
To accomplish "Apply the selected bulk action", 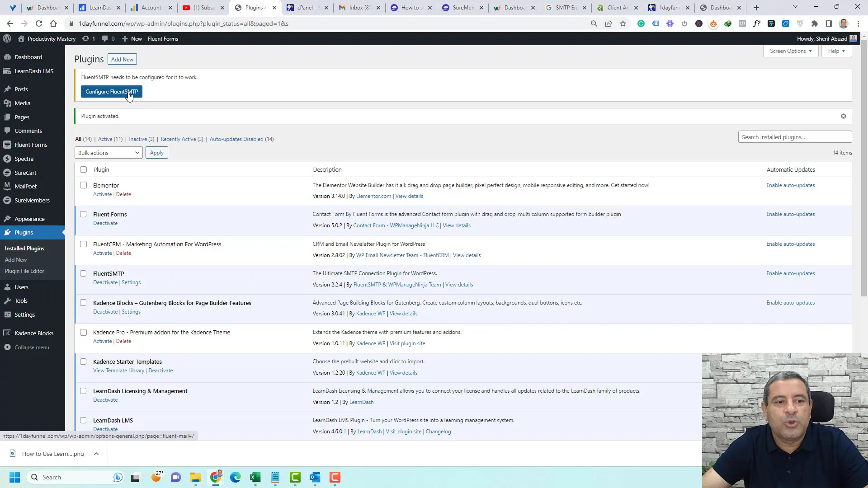I will click(x=157, y=153).
